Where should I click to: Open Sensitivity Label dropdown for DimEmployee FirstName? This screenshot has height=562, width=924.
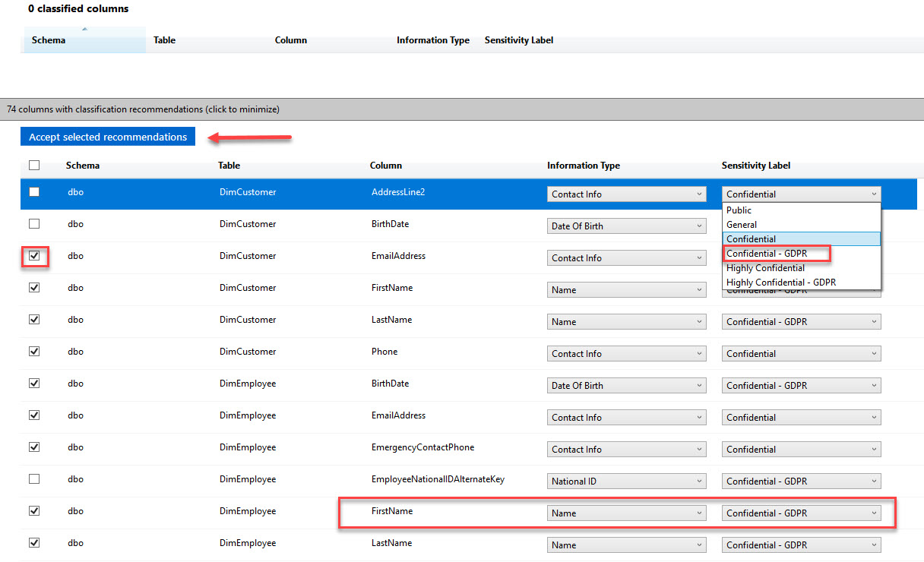801,513
